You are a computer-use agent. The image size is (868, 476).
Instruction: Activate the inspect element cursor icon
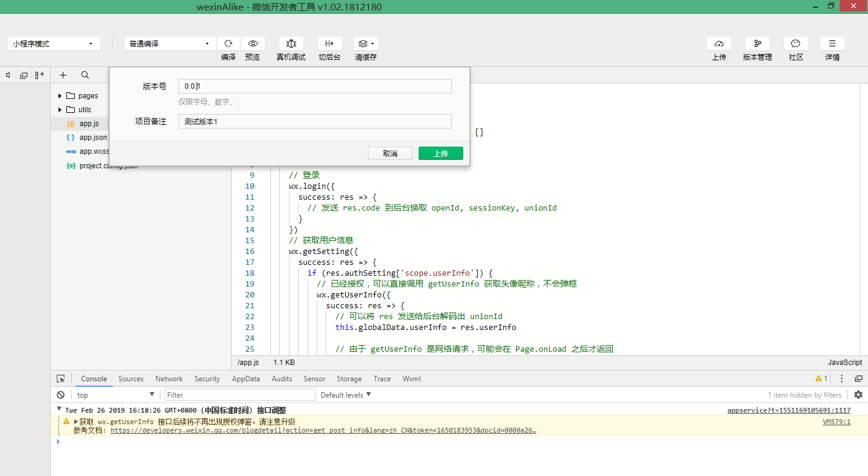[x=61, y=379]
